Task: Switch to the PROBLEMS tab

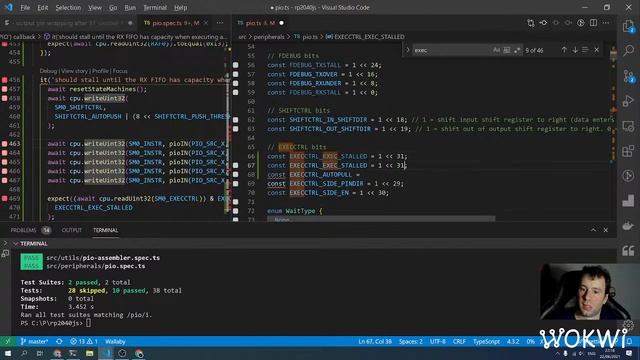Action: 24,230
